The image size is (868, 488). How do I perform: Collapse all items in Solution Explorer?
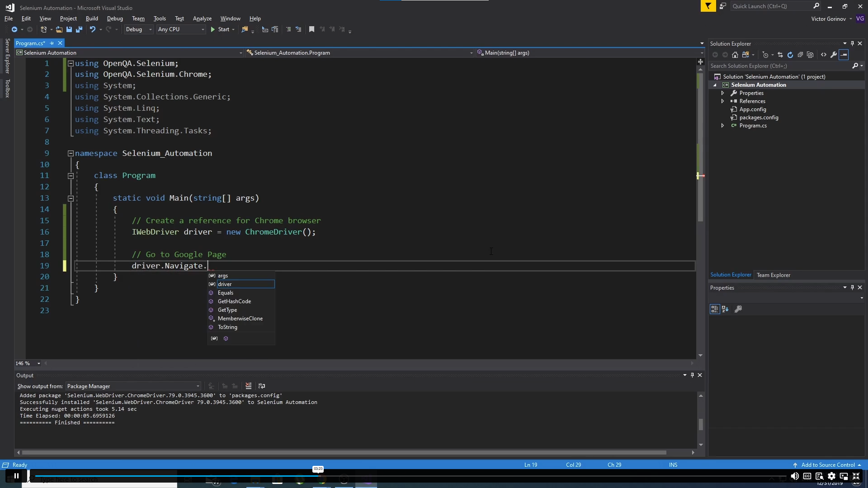800,55
